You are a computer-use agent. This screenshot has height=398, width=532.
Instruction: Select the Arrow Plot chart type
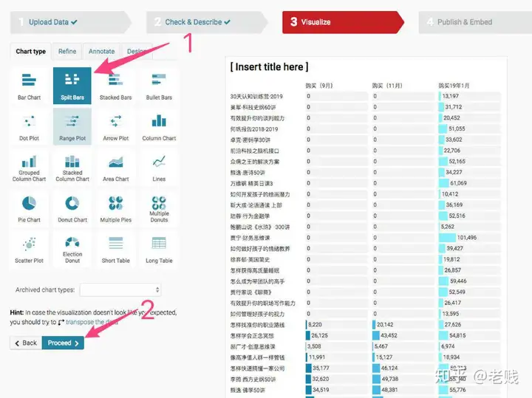[116, 127]
